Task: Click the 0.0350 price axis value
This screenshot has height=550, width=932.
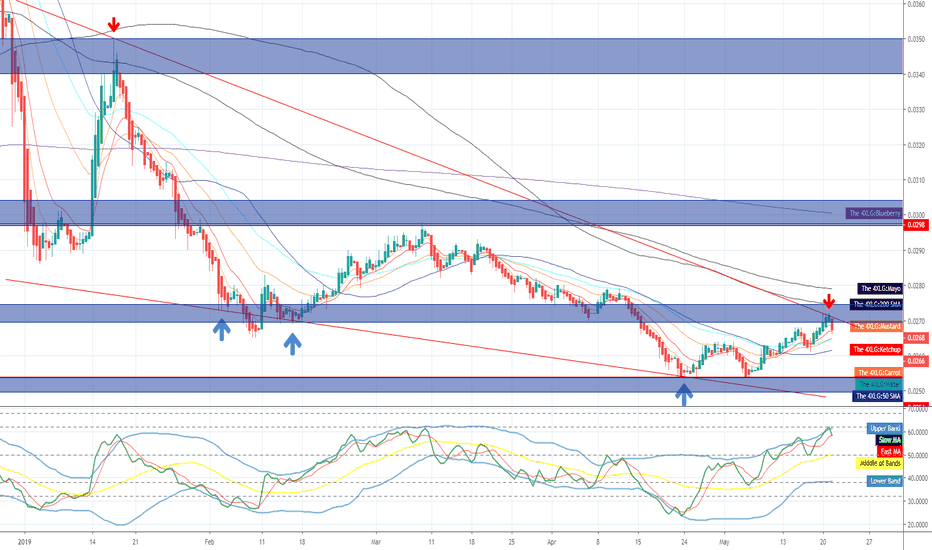Action: (x=916, y=39)
